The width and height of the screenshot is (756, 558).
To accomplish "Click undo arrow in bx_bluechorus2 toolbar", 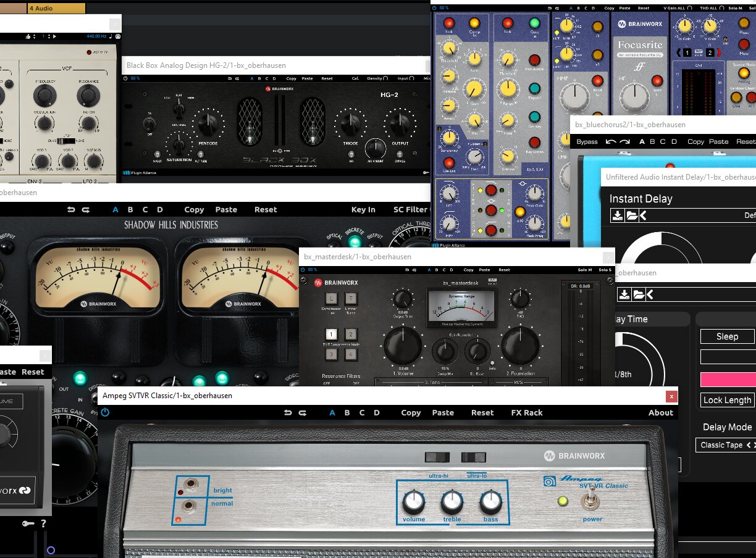I will coord(611,141).
